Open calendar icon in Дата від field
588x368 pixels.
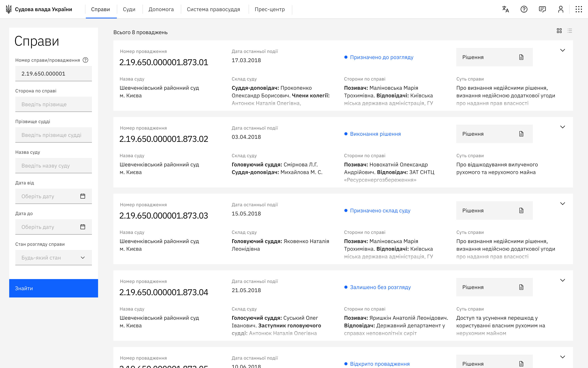pyautogui.click(x=83, y=196)
